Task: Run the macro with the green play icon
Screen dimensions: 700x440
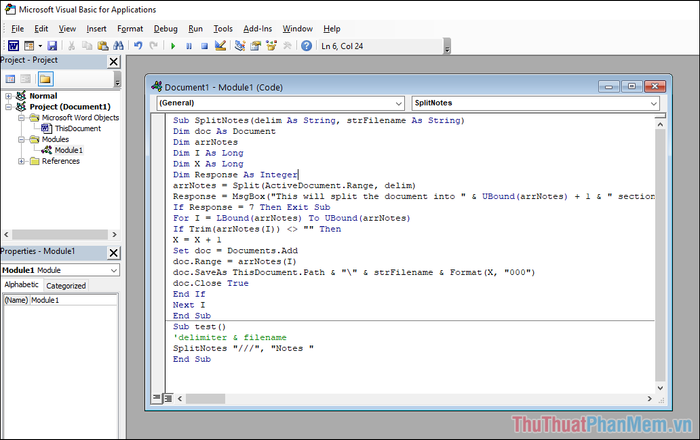Action: coord(173,46)
